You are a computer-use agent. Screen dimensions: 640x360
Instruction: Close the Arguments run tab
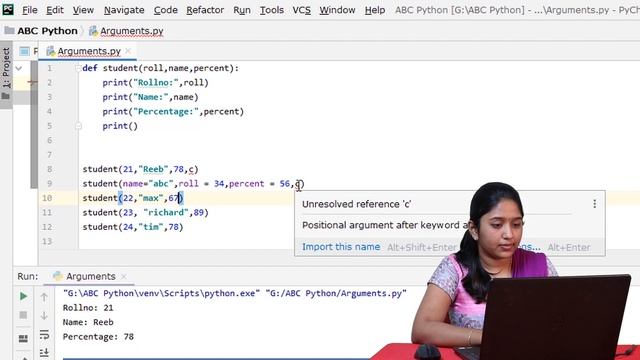(124, 276)
